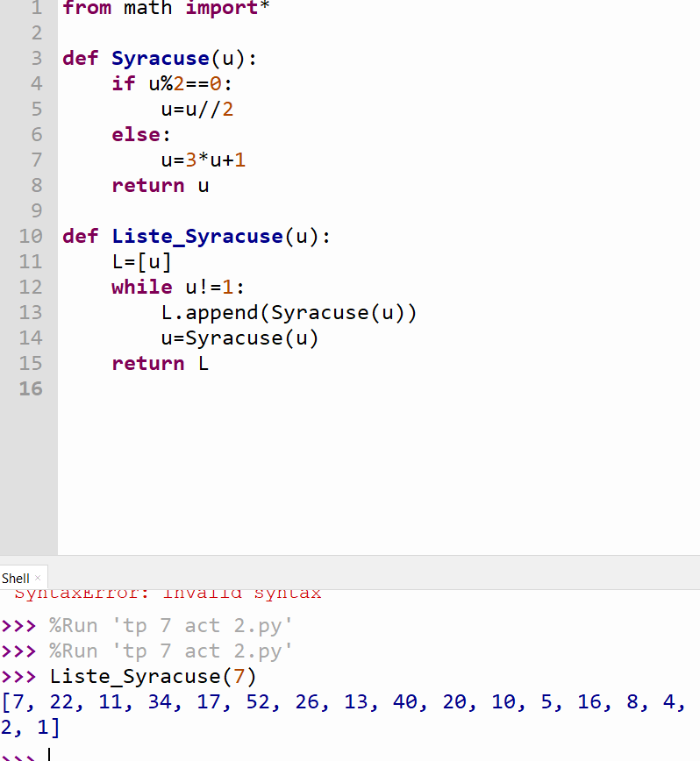Image resolution: width=700 pixels, height=761 pixels.
Task: Select the Shell panel tab
Action: pyautogui.click(x=15, y=579)
